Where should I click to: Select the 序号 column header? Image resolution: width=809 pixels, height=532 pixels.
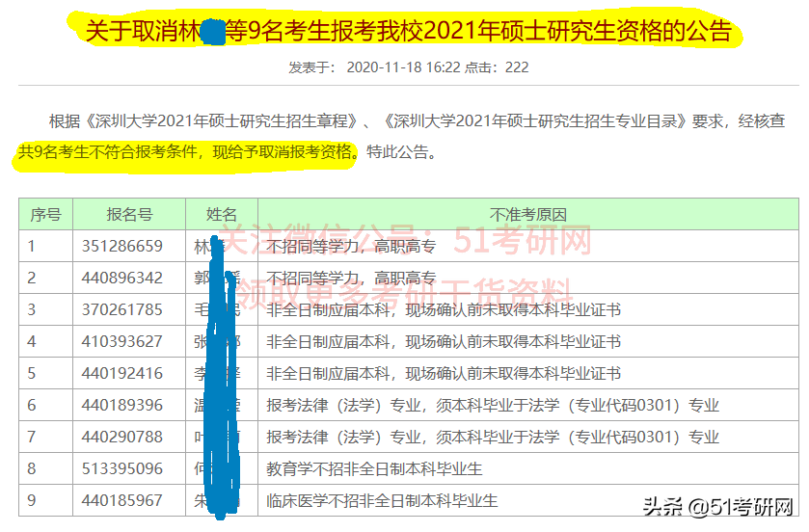46,215
